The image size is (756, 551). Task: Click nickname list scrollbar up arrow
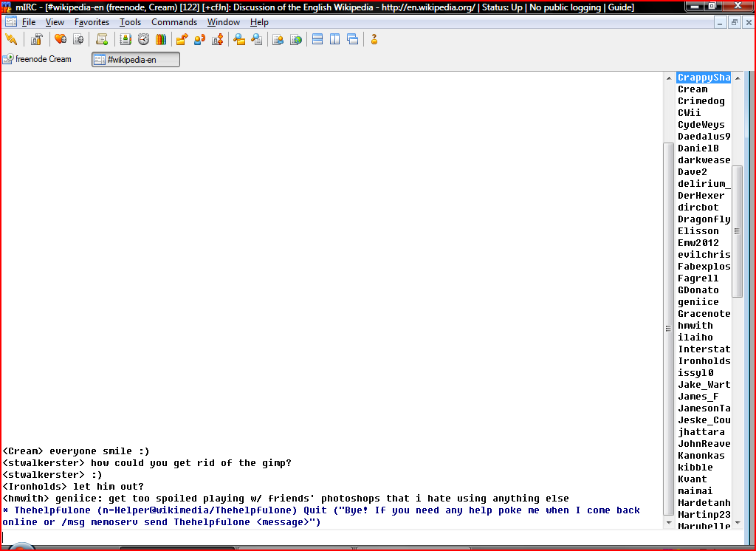coord(738,78)
